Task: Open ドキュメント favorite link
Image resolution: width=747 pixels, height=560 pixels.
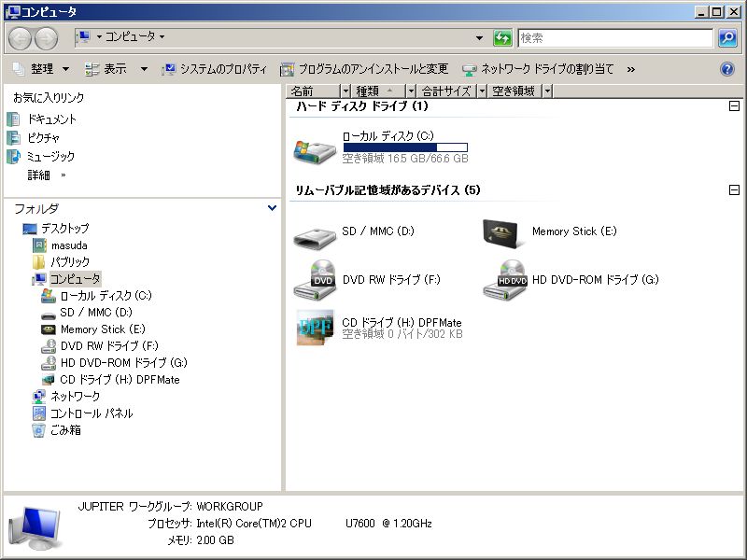Action: [51, 119]
